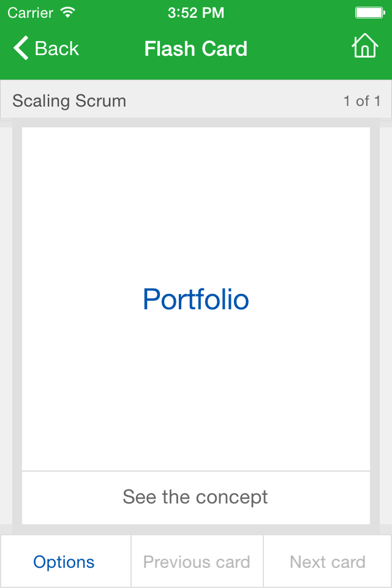The height and width of the screenshot is (588, 392).
Task: Tap blank white area below Portfolio
Action: pos(196,398)
